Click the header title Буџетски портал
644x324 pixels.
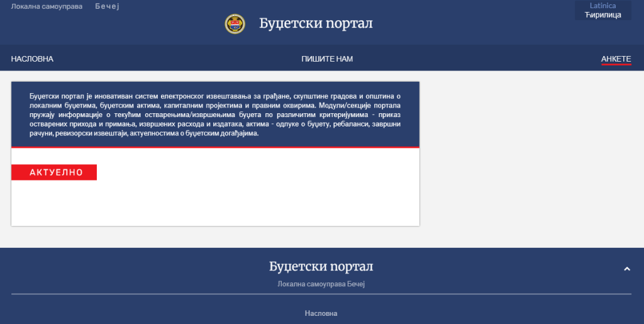[x=316, y=24]
